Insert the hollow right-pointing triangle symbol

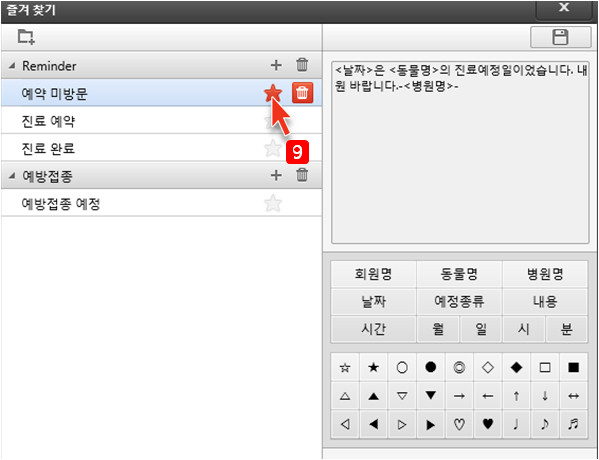[402, 425]
